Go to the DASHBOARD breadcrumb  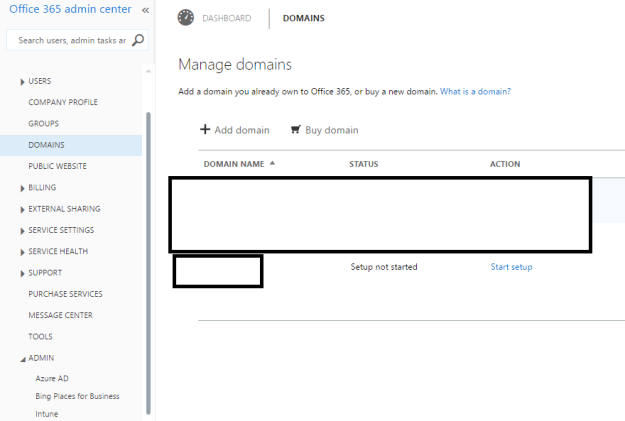tap(227, 18)
